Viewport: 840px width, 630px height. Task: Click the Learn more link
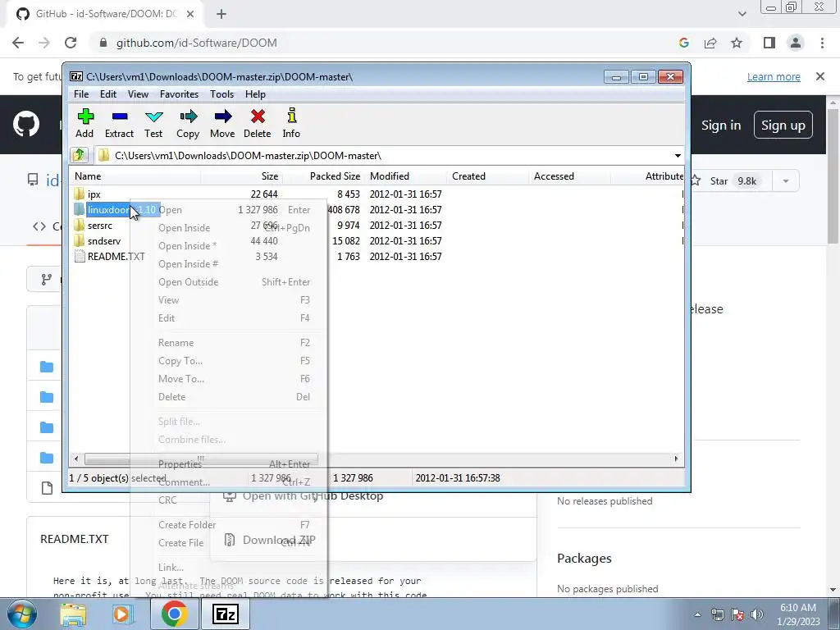pyautogui.click(x=774, y=76)
